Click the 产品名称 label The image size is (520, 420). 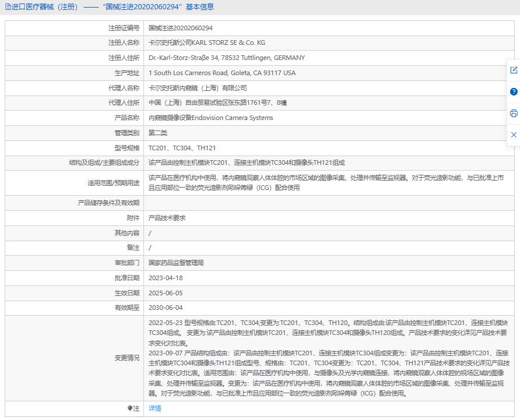[x=127, y=118]
